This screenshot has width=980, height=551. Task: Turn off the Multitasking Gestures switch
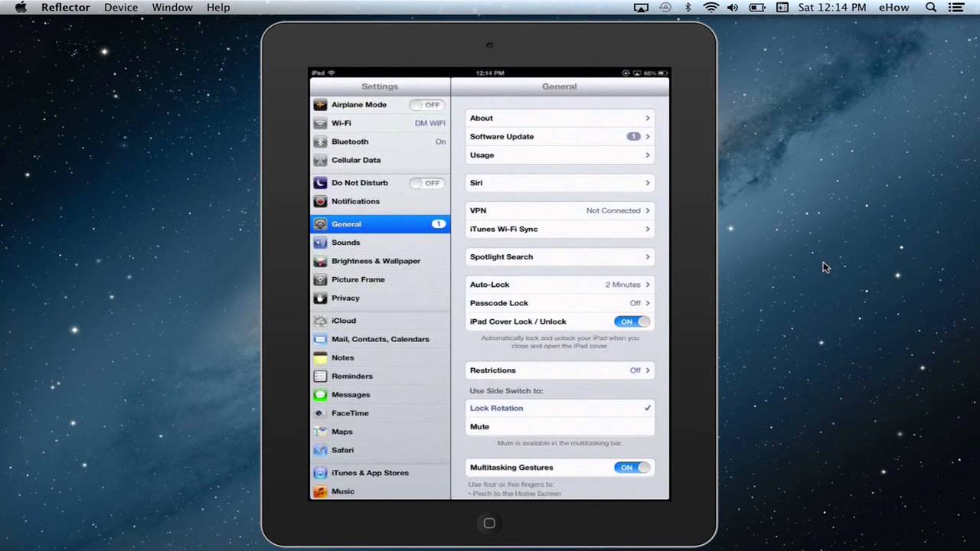tap(632, 468)
